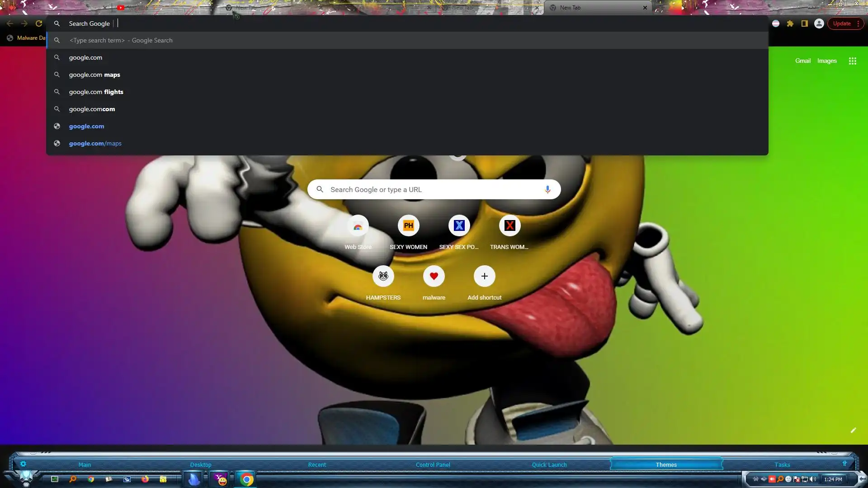Image resolution: width=868 pixels, height=488 pixels.
Task: Open the Google apps grid
Action: click(852, 61)
